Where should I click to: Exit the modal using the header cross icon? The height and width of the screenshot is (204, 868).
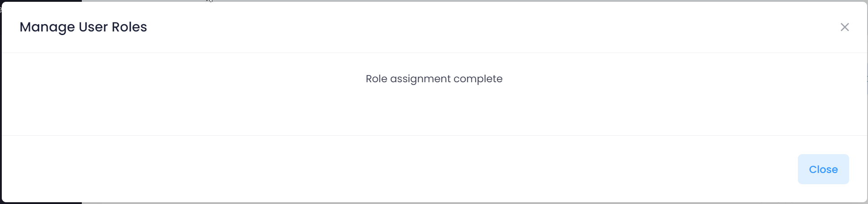[845, 27]
